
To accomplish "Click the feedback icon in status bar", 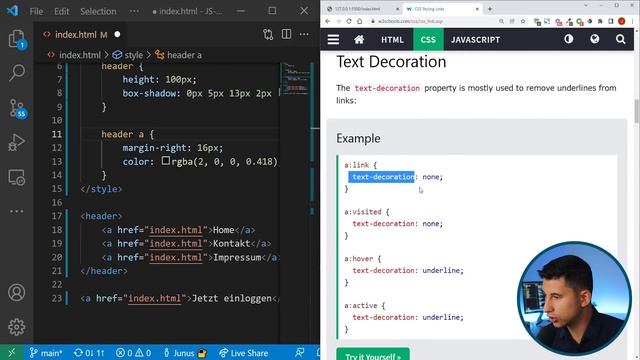I will click(300, 353).
